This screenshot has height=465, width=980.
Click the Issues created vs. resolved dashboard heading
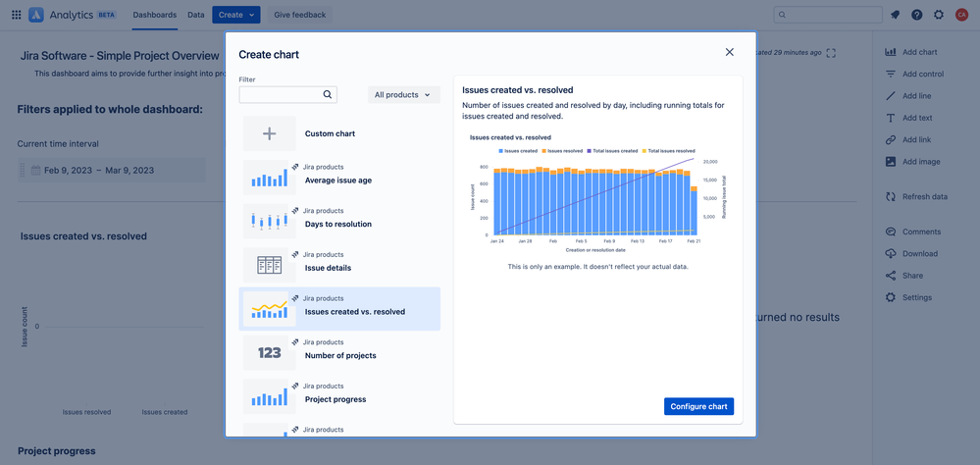83,236
